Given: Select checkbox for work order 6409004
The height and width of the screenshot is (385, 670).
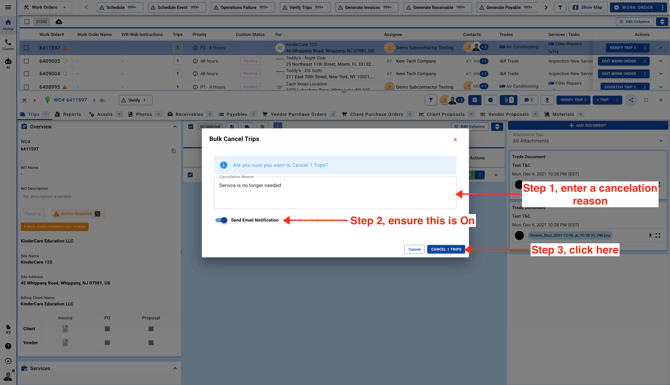Looking at the screenshot, I should pyautogui.click(x=26, y=73).
